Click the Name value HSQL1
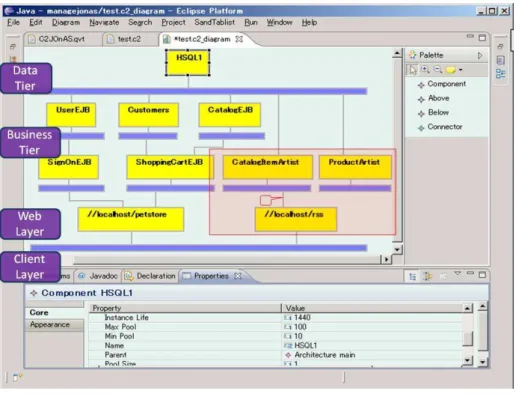 pos(305,345)
